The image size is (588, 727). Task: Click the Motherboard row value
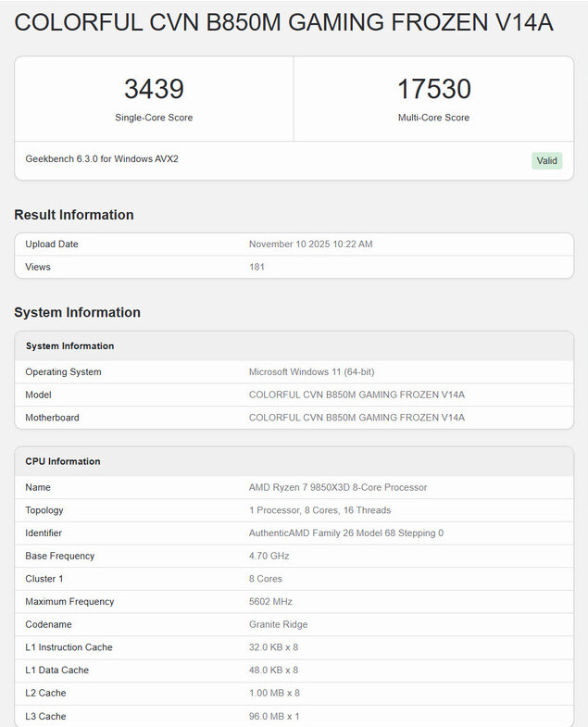[x=357, y=418]
